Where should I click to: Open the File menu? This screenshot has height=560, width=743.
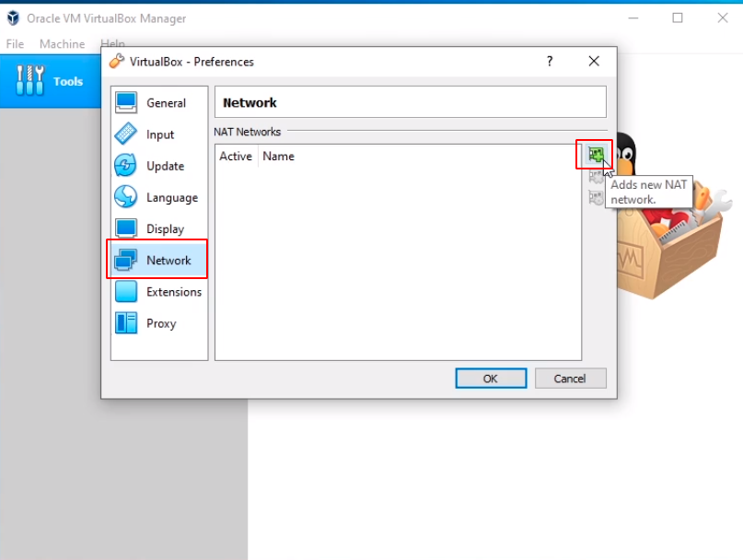(x=15, y=44)
